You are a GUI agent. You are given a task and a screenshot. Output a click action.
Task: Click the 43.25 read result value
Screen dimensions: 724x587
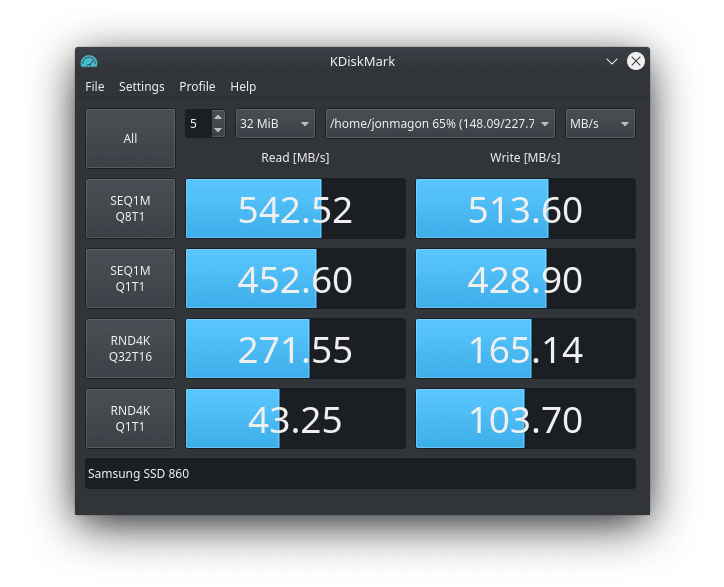coord(296,418)
